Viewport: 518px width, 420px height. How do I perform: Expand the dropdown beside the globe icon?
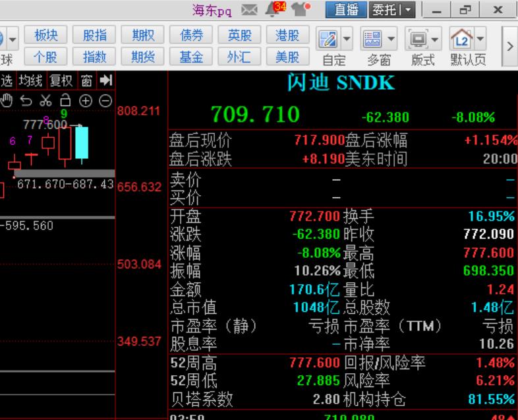(13, 40)
